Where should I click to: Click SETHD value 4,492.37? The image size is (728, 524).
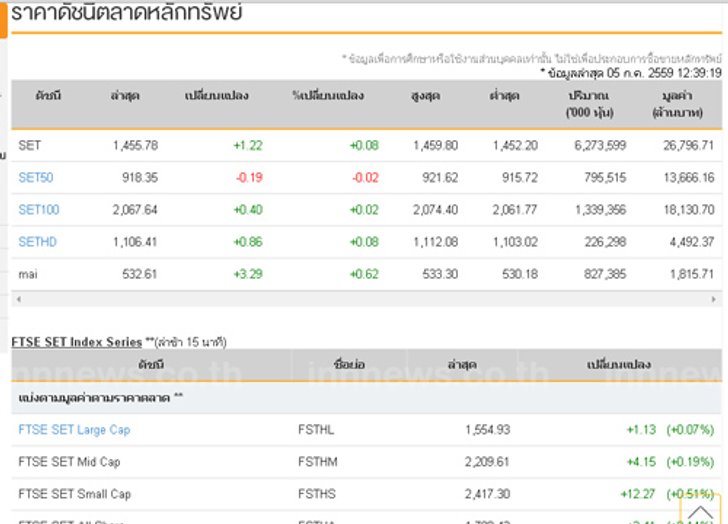(x=692, y=242)
